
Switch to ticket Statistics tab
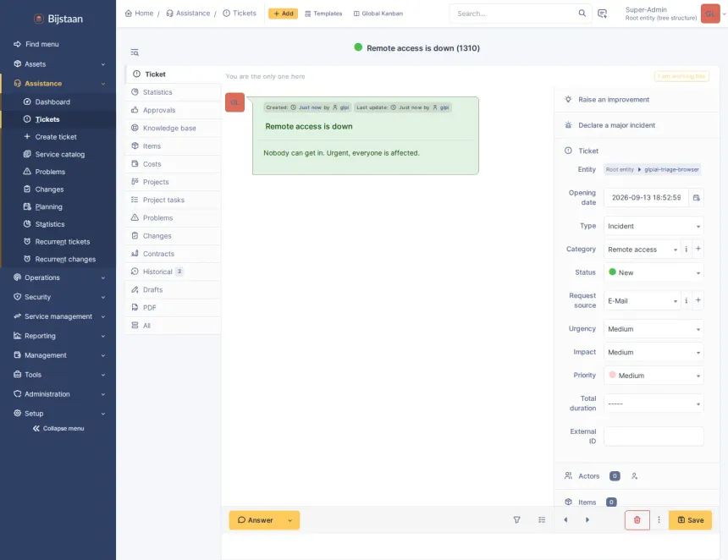[x=173, y=92]
